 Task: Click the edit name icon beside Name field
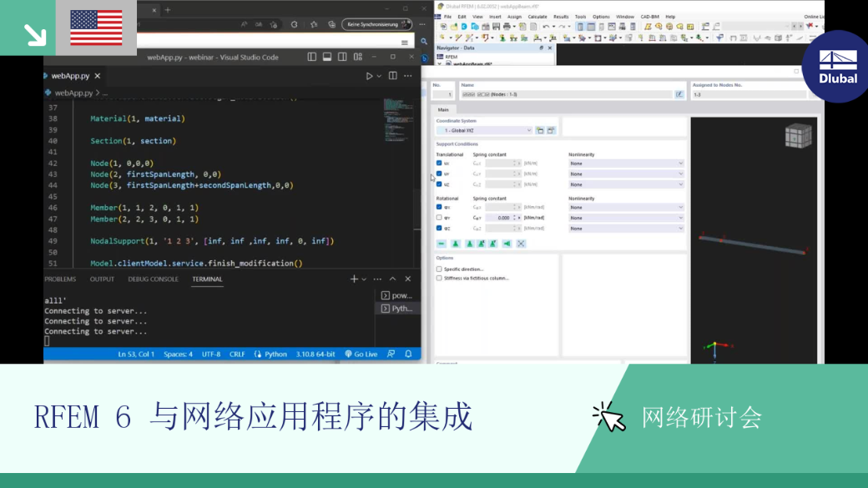679,94
